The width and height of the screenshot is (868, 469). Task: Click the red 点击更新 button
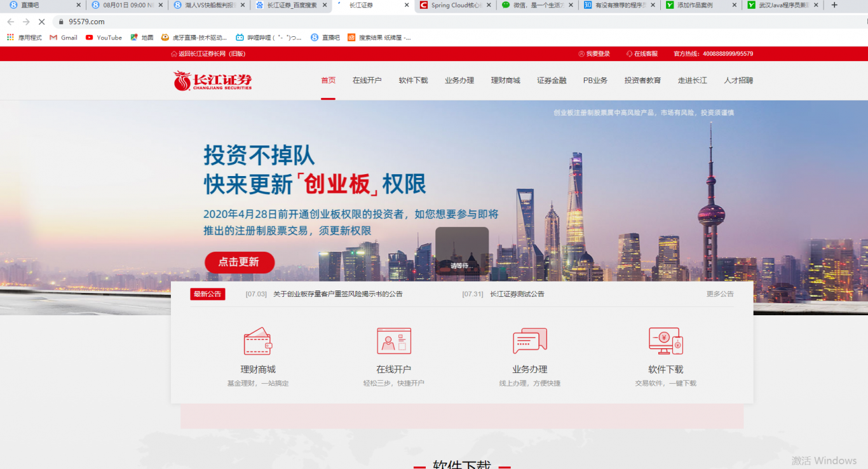[x=240, y=262]
